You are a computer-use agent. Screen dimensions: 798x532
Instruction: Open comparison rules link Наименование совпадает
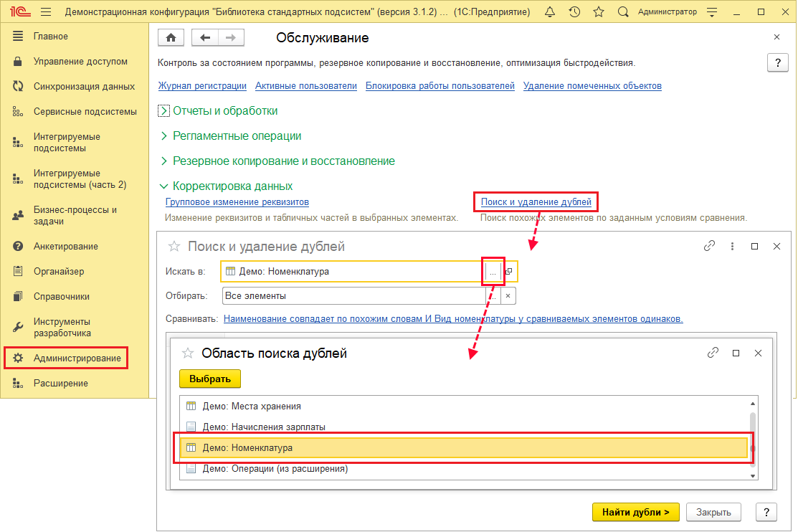coord(453,318)
